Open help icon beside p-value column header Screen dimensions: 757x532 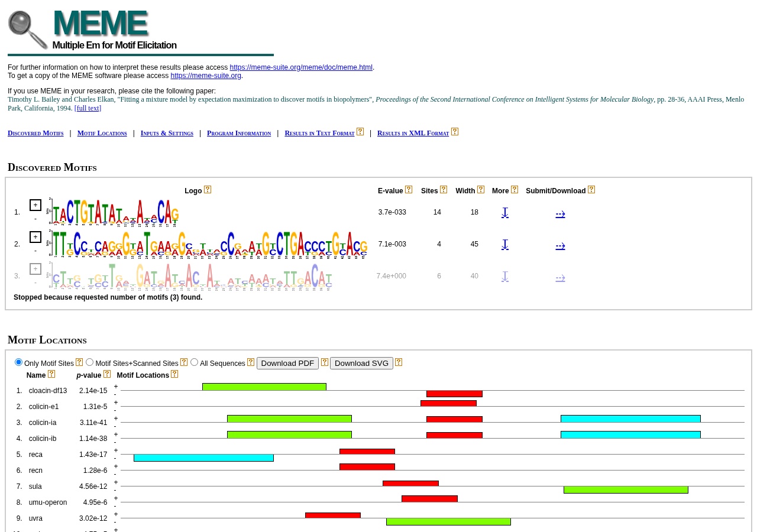107,374
